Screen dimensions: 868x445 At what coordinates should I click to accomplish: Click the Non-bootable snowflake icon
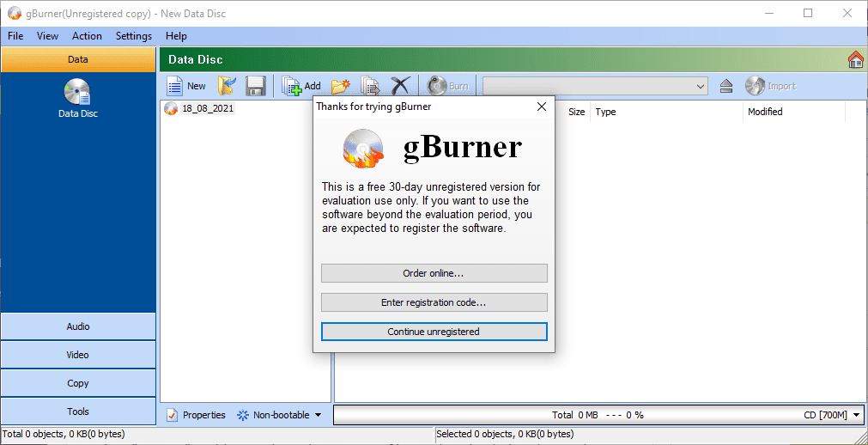[x=243, y=415]
